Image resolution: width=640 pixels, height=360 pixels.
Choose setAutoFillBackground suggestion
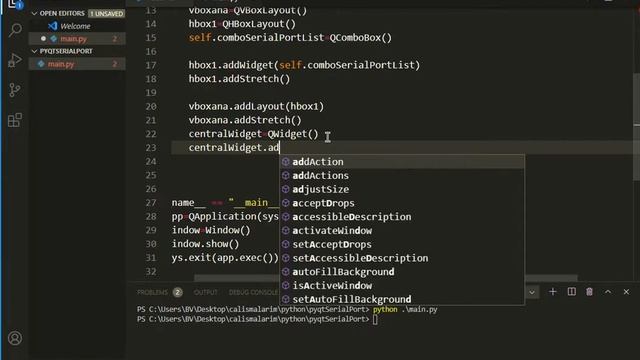click(x=402, y=299)
